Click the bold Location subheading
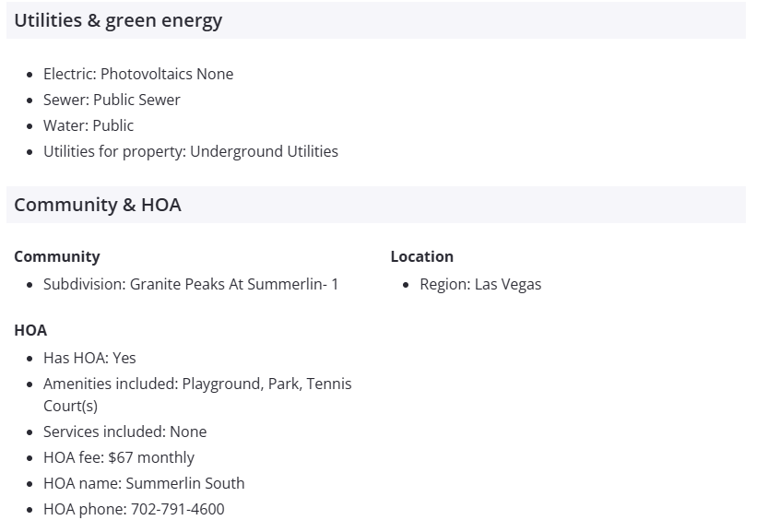This screenshot has width=780, height=532. pos(422,256)
